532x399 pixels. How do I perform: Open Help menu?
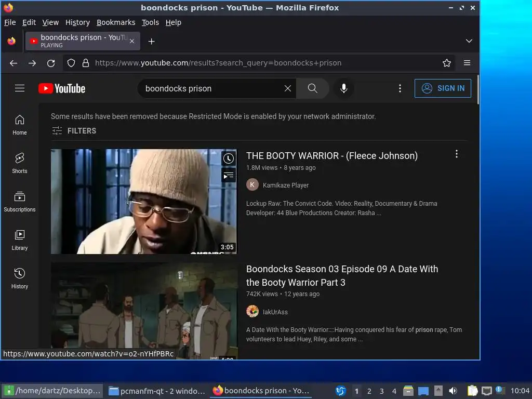point(173,22)
